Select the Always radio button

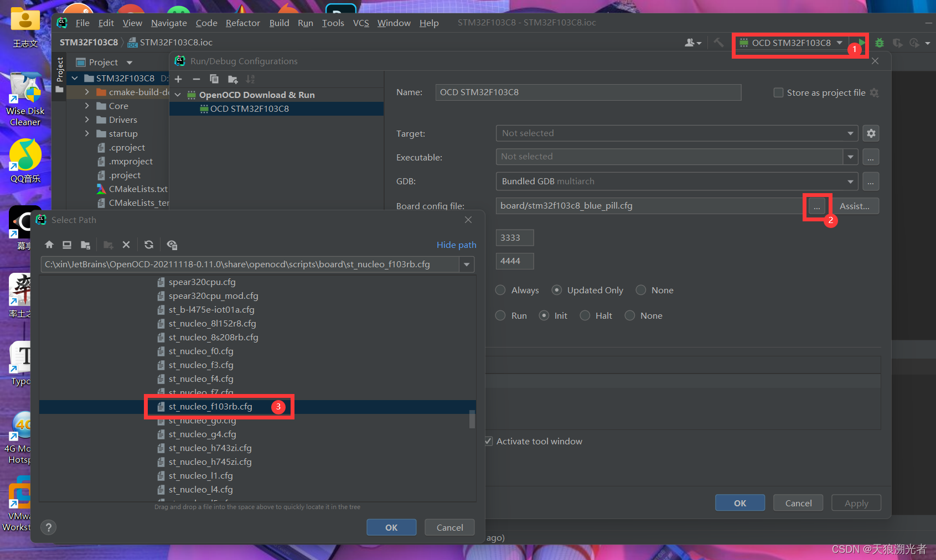500,290
